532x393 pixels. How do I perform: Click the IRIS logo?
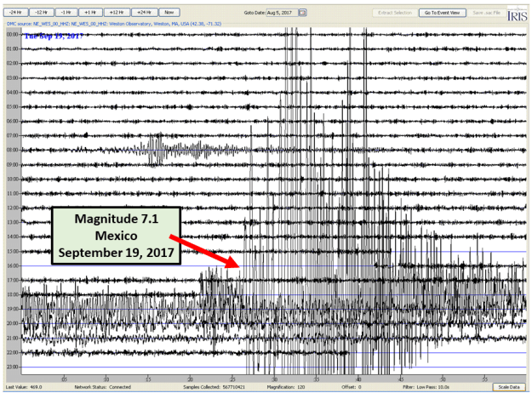516,15
